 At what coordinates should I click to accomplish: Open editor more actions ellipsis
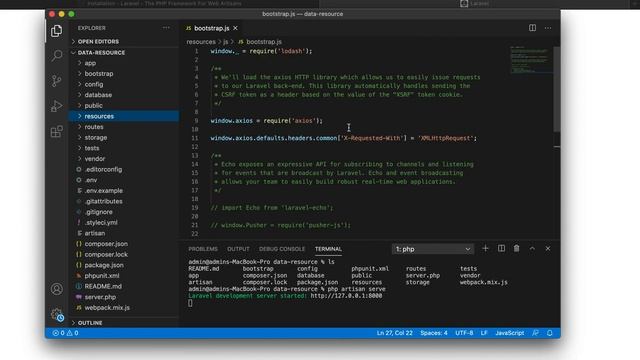pos(548,28)
